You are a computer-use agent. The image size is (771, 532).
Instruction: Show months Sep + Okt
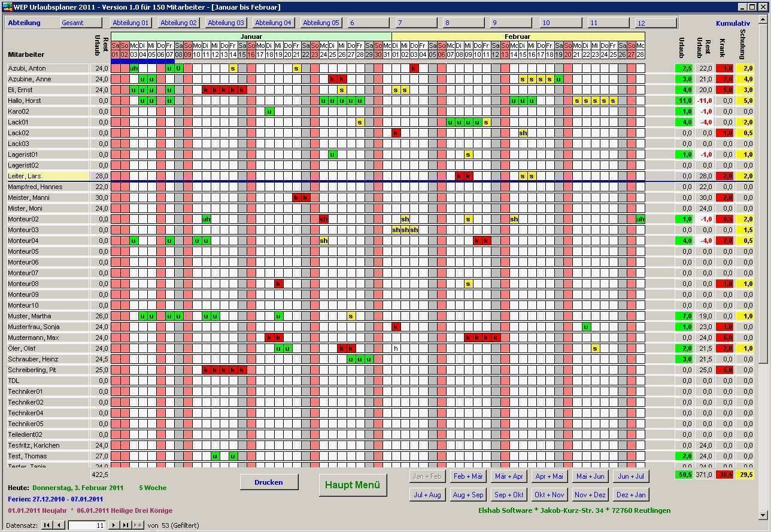pyautogui.click(x=508, y=495)
